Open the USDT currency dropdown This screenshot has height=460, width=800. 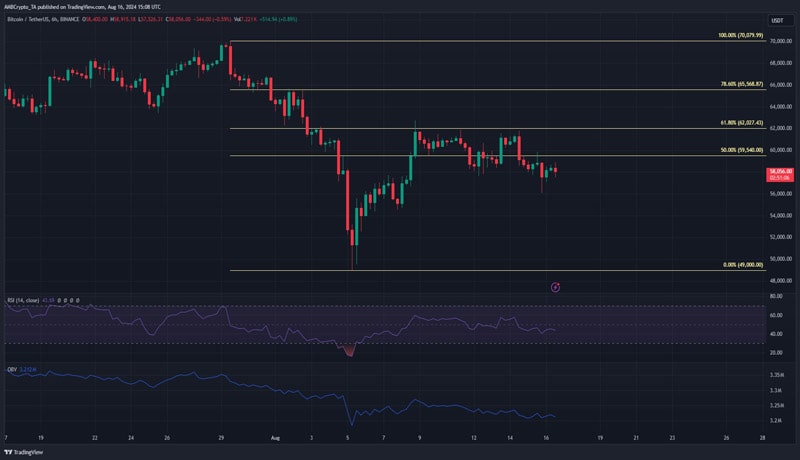(776, 20)
